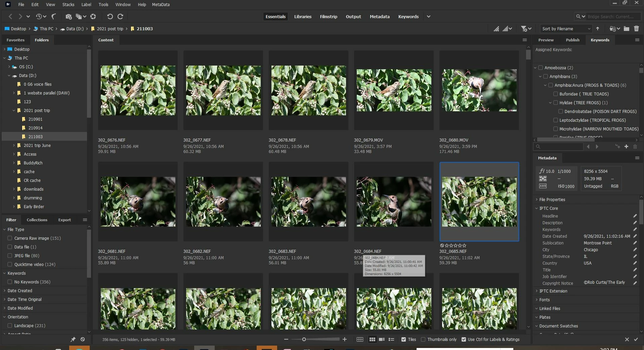Screen dimensions: 644x350
Task: Apply metadata changes with the checkmark
Action: pyautogui.click(x=636, y=340)
